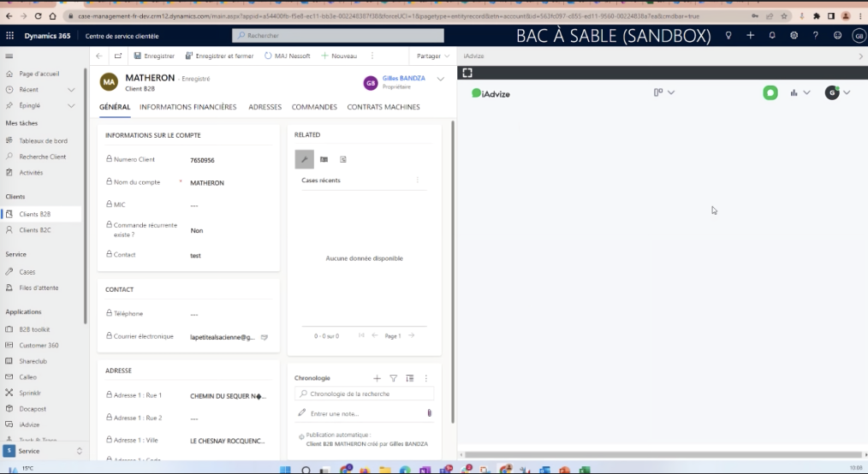This screenshot has width=868, height=474.
Task: Collapse the left navigation hamburger menu
Action: [x=9, y=56]
